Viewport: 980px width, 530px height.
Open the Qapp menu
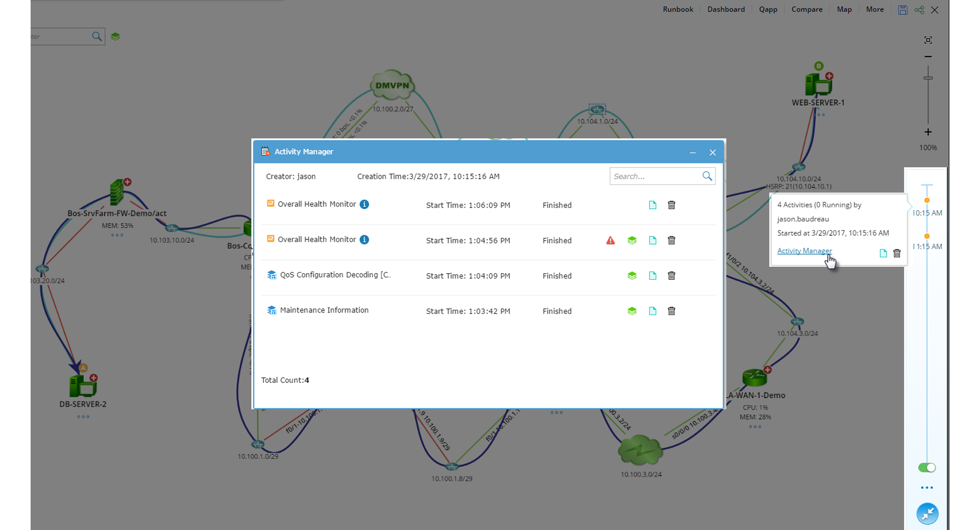pos(768,9)
